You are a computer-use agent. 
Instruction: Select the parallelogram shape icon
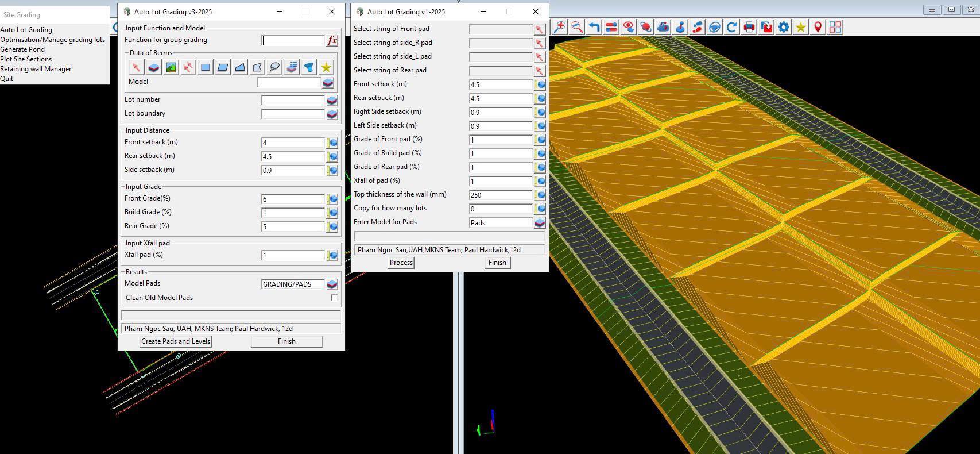click(x=222, y=67)
